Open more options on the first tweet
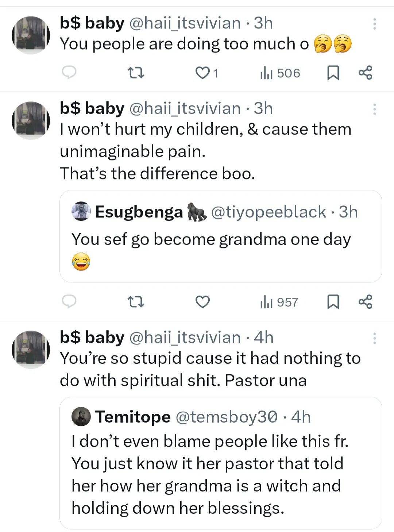 (x=374, y=24)
